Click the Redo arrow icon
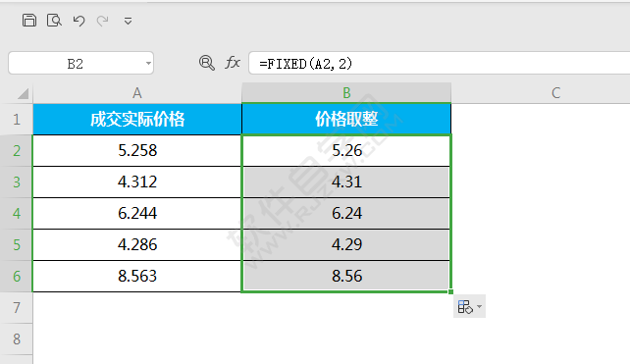This screenshot has height=364, width=630. (103, 21)
